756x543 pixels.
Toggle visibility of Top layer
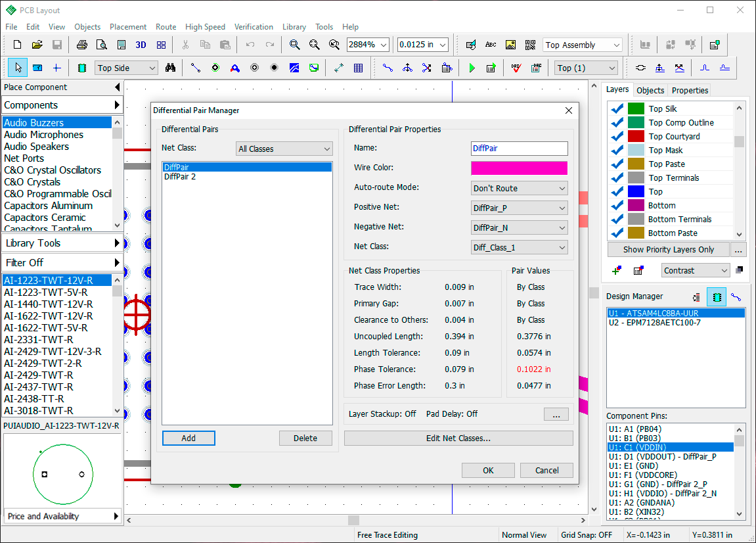617,191
